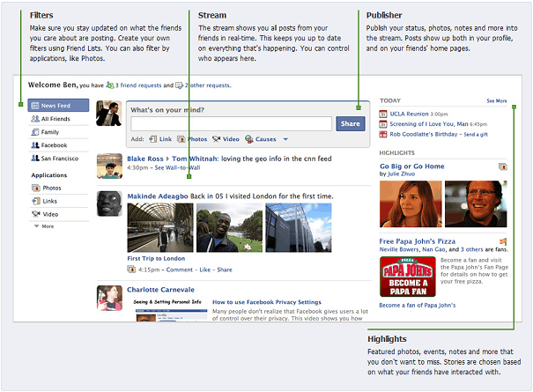Open Julie Zhuo's profile link

[x=401, y=174]
